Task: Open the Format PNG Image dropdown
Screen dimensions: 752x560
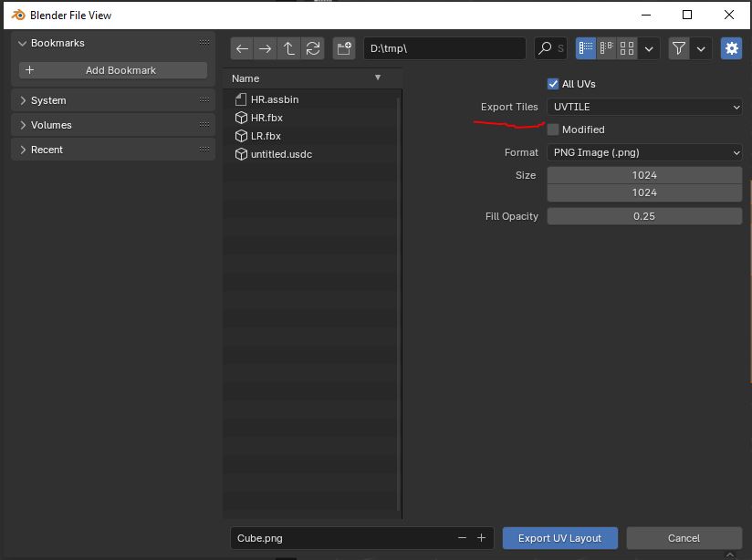Action: (644, 152)
